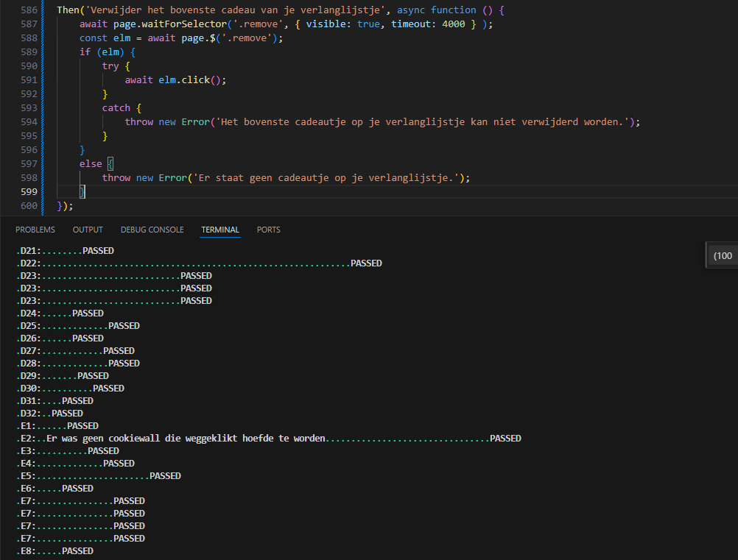Click the D21 PASSED terminal line
This screenshot has width=738, height=560.
66,251
